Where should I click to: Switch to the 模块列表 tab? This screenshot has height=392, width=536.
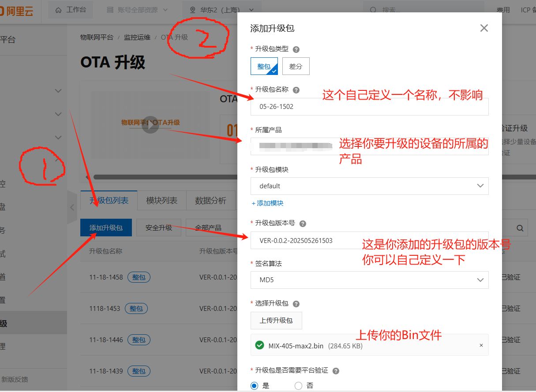click(162, 201)
